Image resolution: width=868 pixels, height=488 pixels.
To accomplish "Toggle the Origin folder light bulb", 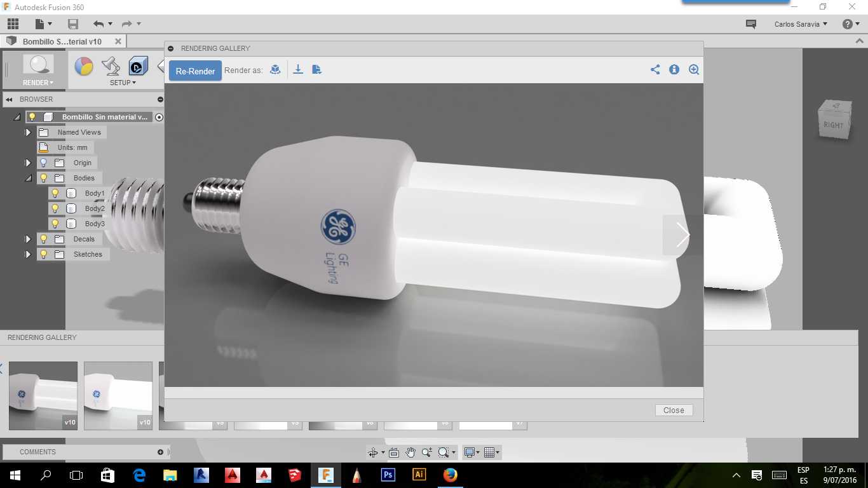I will pos(43,163).
